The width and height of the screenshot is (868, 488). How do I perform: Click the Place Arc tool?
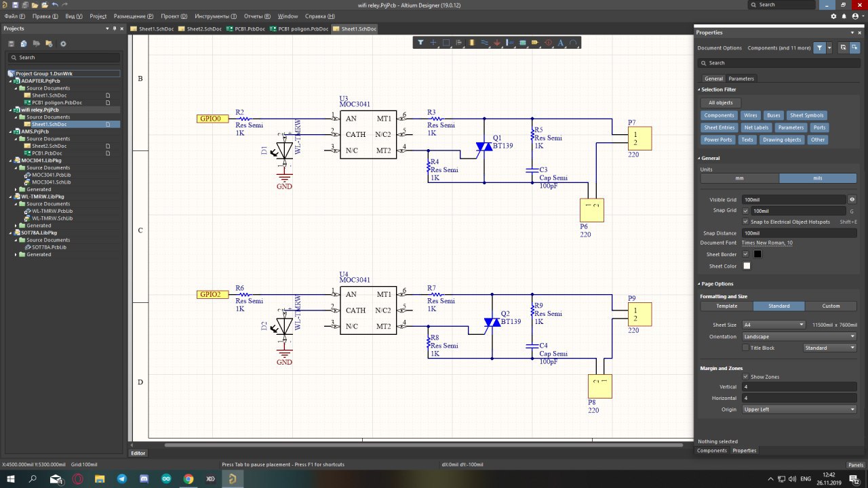[574, 43]
